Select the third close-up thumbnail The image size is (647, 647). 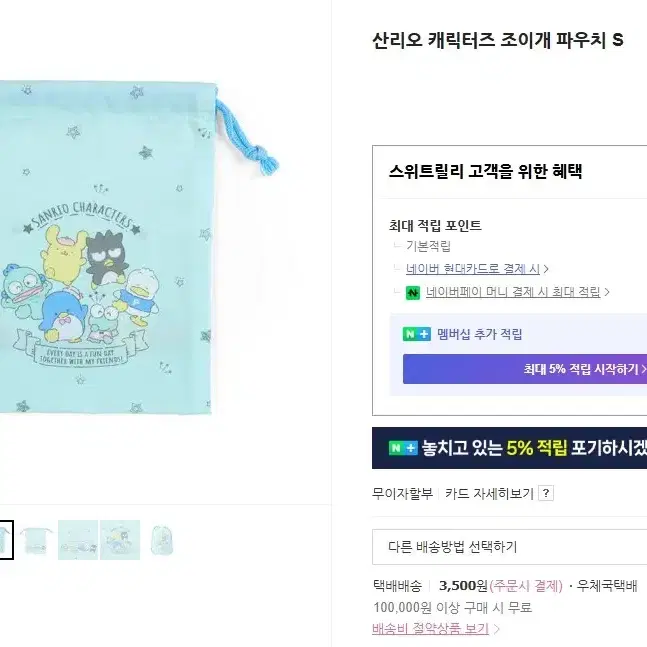pyautogui.click(x=78, y=540)
